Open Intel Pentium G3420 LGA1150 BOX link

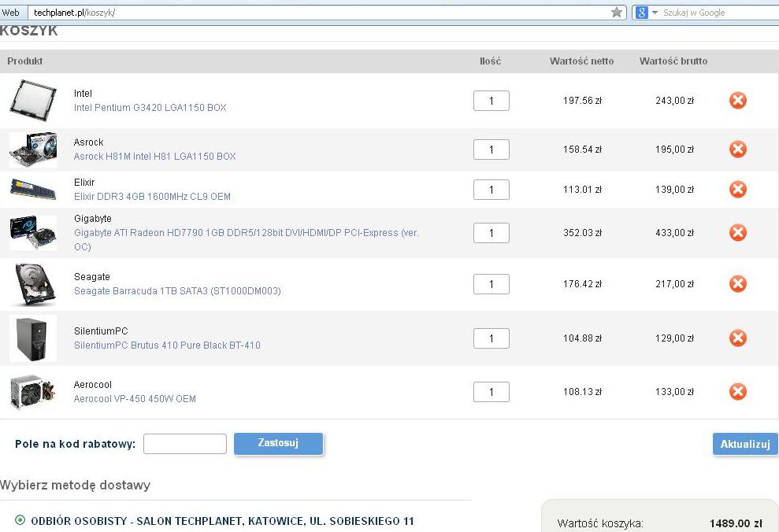pyautogui.click(x=150, y=108)
